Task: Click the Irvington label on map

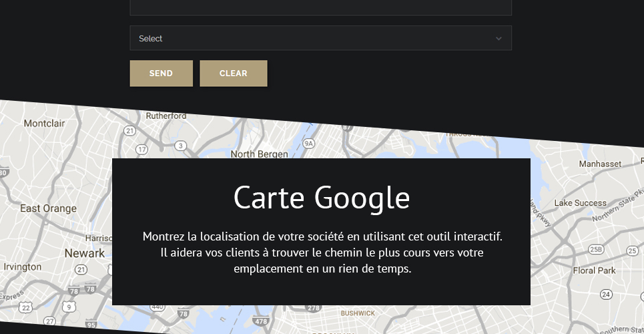Action: pyautogui.click(x=22, y=267)
